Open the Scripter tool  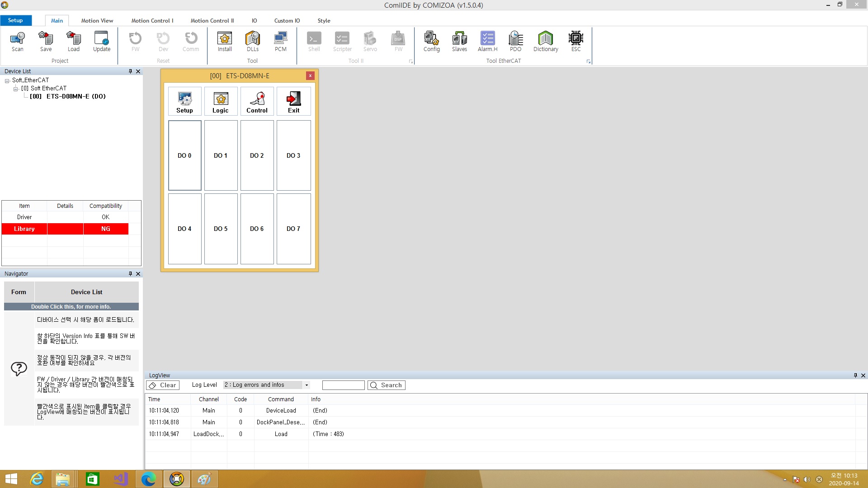point(342,42)
